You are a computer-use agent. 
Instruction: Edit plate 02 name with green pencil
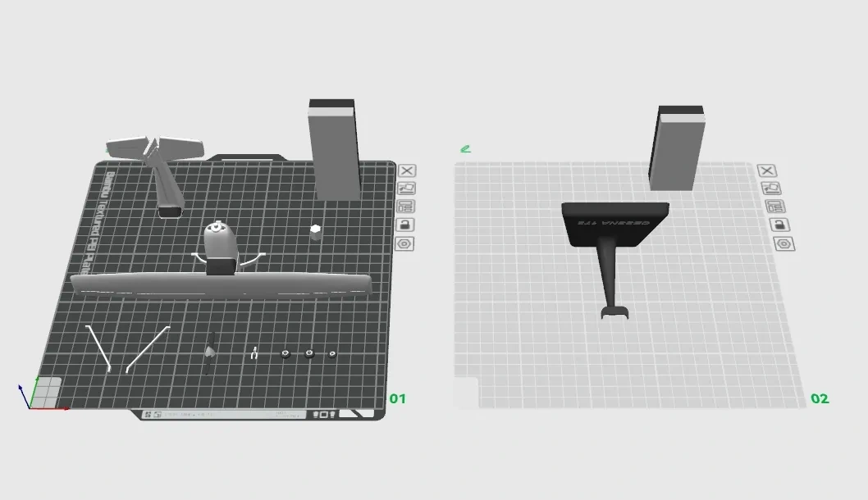(465, 149)
